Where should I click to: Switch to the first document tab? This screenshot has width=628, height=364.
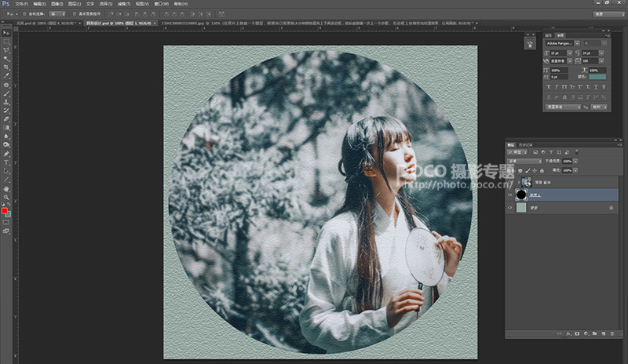coord(47,24)
